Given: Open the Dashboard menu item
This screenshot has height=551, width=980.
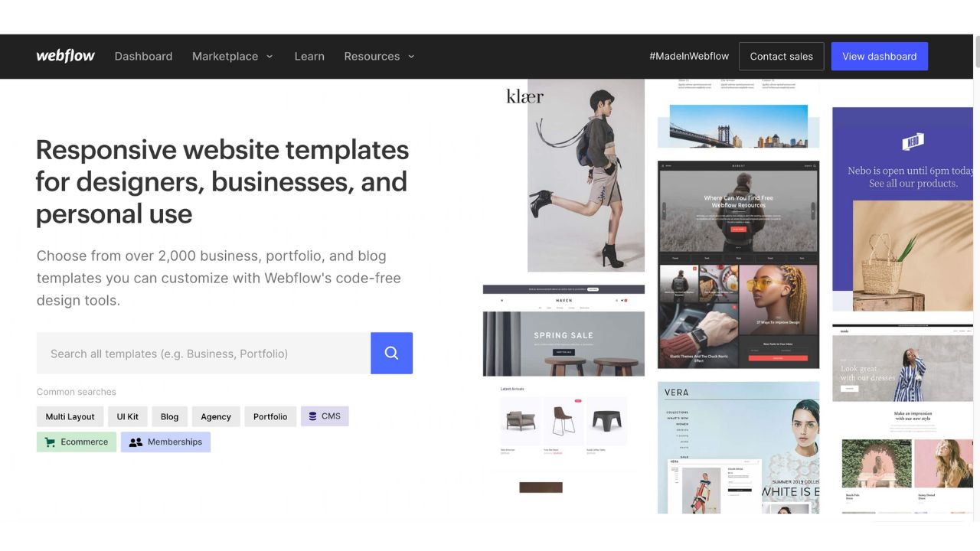Looking at the screenshot, I should click(143, 56).
